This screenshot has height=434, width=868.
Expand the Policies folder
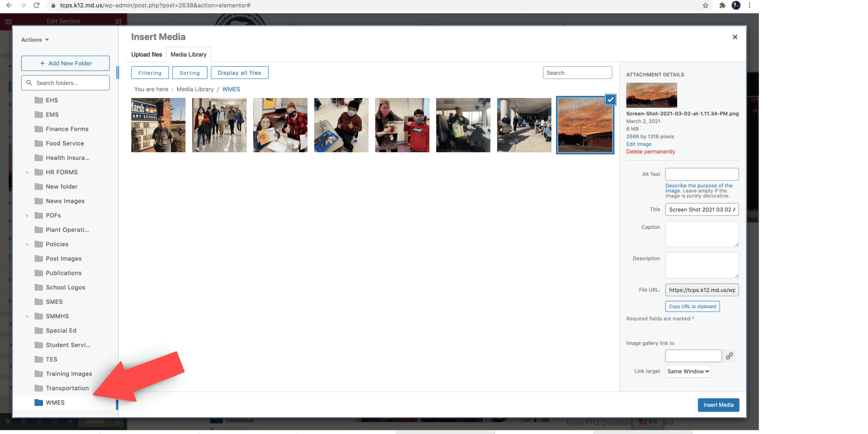tap(27, 244)
